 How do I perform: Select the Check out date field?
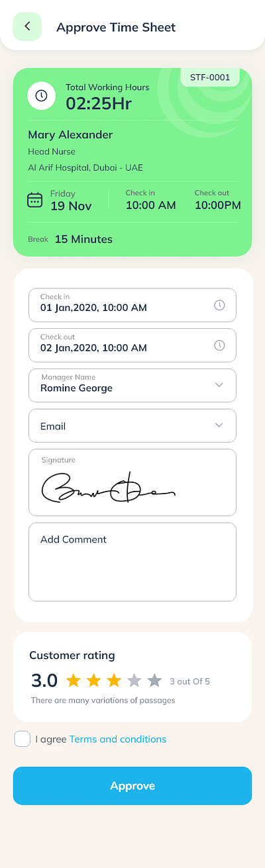pos(132,345)
